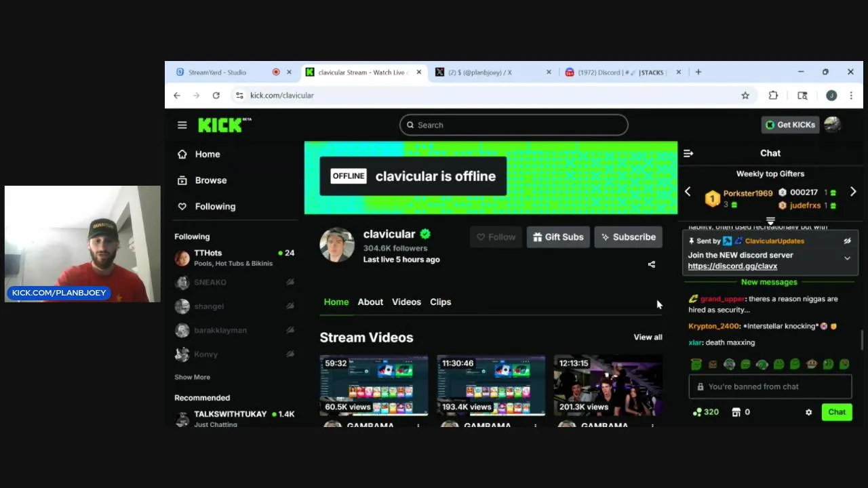Select the first green emote in emote row

coord(696,365)
